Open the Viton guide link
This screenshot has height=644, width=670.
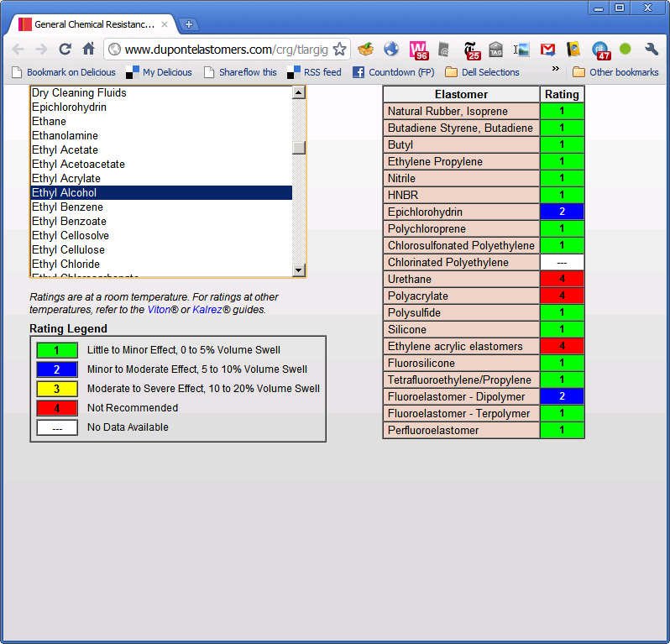[159, 310]
